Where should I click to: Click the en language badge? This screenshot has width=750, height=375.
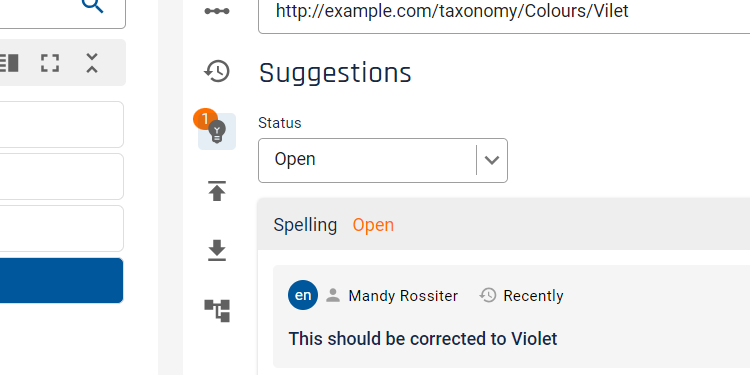point(303,295)
